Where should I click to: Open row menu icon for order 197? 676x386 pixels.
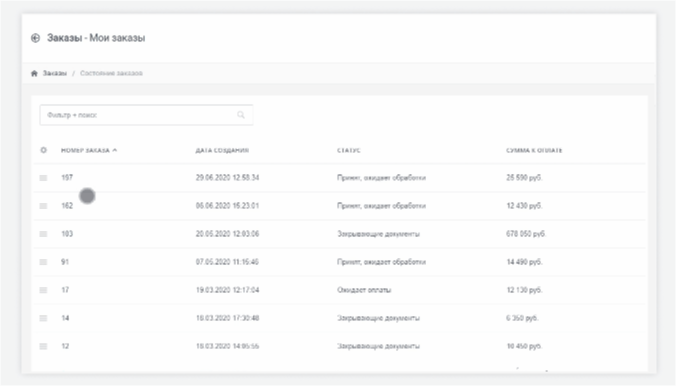(x=44, y=178)
